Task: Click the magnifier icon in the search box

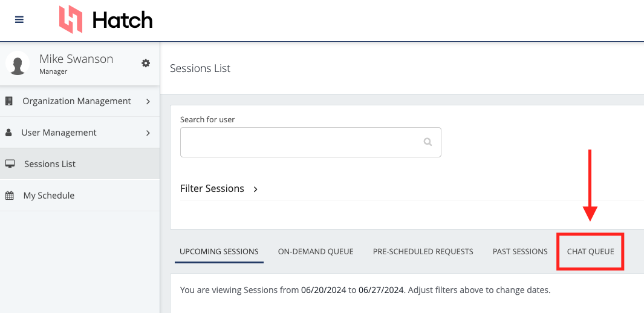Action: point(428,142)
